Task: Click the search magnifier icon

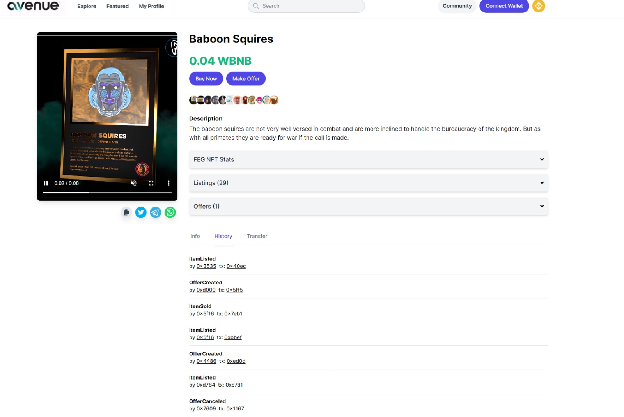Action: click(256, 6)
